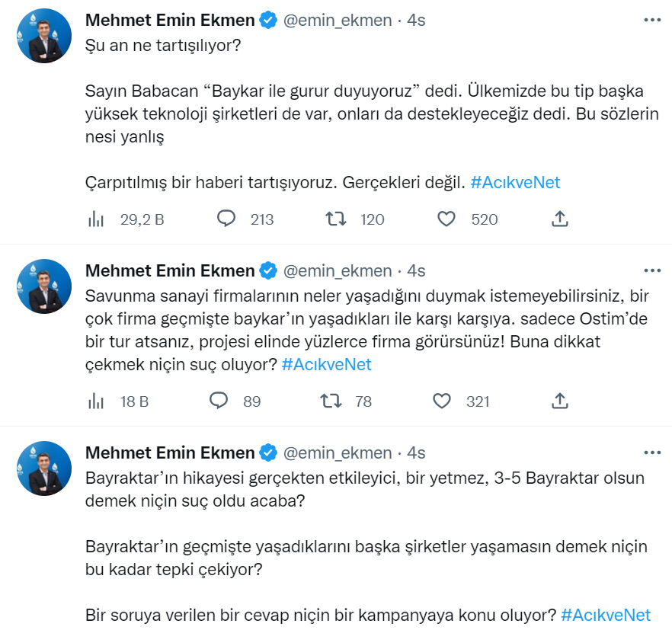Like the second tweet with 321 likes
672x630 pixels.
441,401
